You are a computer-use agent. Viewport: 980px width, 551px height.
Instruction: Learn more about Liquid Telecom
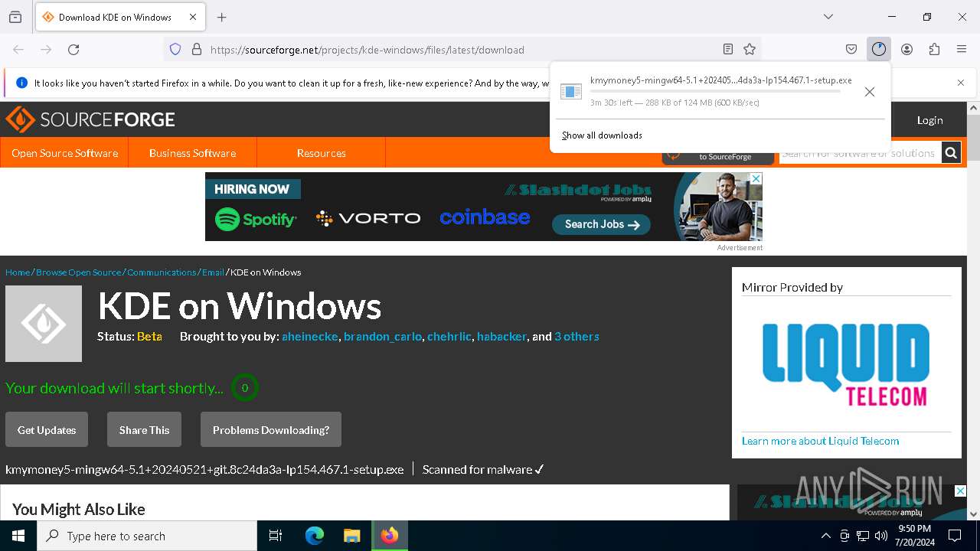tap(820, 441)
